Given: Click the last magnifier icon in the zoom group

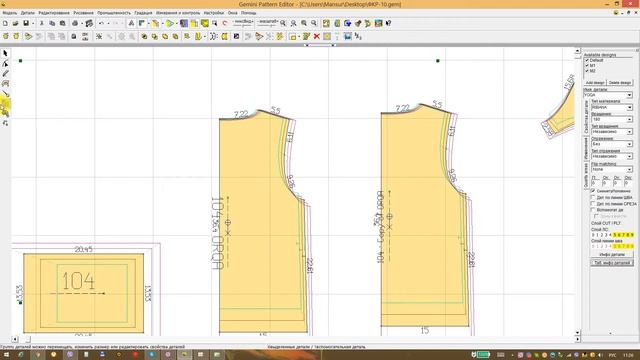Looking at the screenshot, I should coord(314,24).
